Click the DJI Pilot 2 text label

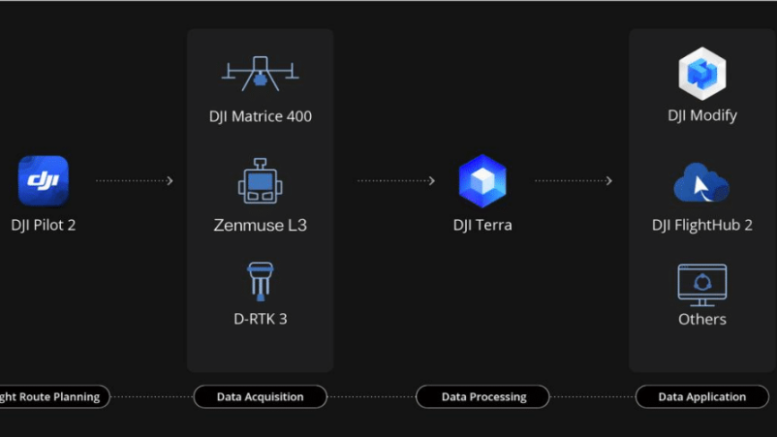click(x=43, y=225)
